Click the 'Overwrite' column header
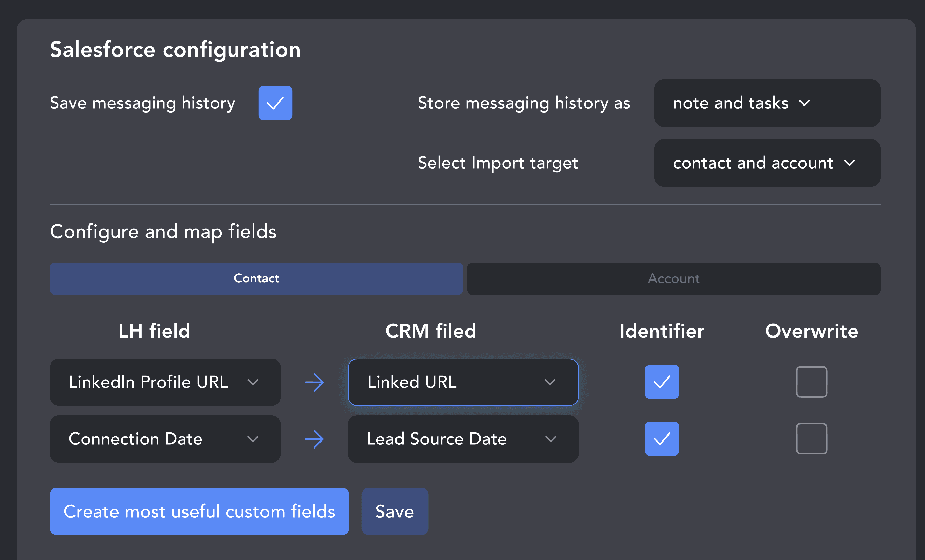The height and width of the screenshot is (560, 925). coord(812,331)
